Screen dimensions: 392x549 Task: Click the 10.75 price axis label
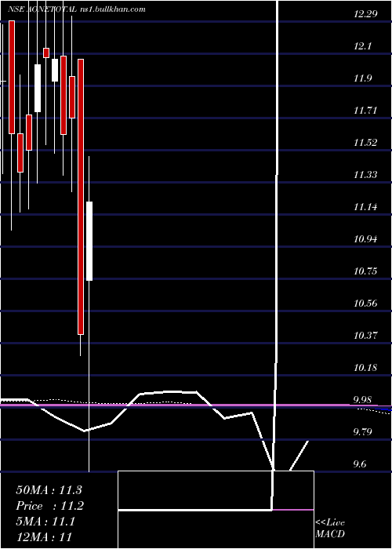[365, 271]
